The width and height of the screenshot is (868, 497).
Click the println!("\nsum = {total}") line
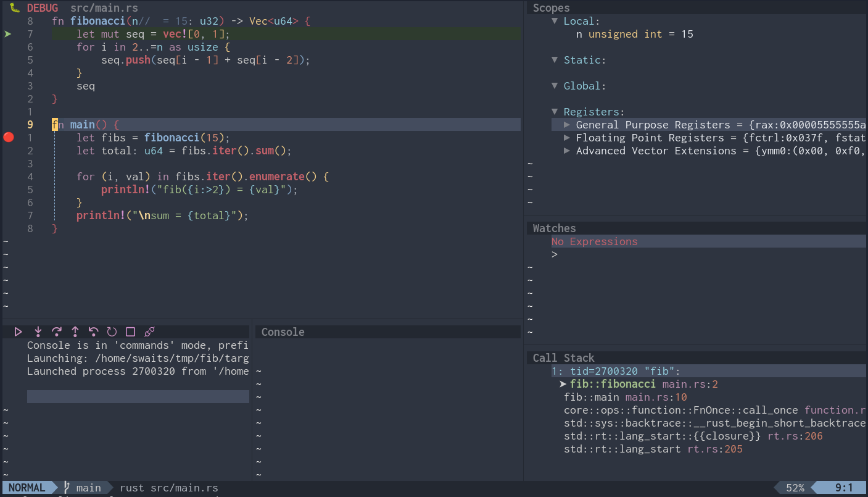(x=163, y=215)
